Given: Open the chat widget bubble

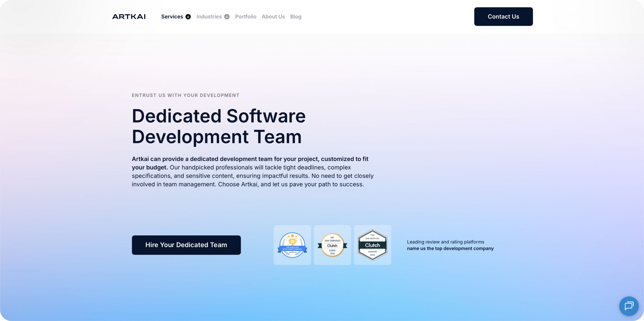Looking at the screenshot, I should pyautogui.click(x=629, y=306).
